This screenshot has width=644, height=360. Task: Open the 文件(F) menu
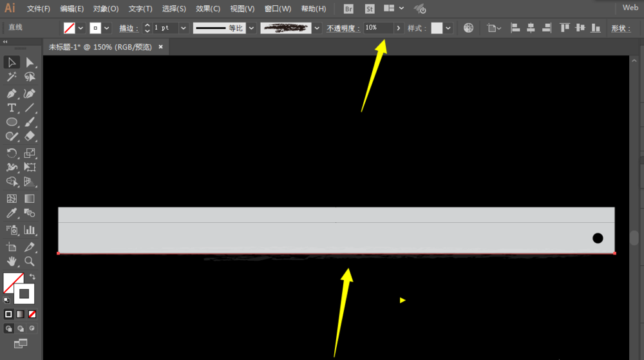pos(38,8)
